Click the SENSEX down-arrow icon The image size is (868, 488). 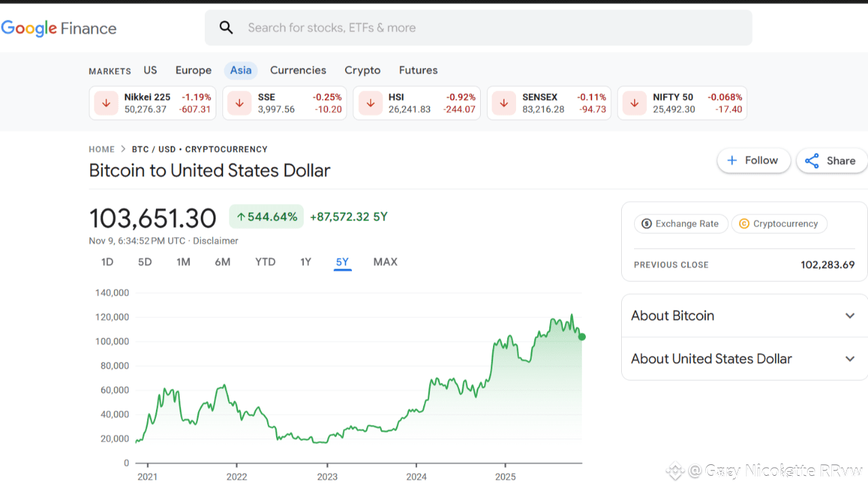click(x=504, y=103)
